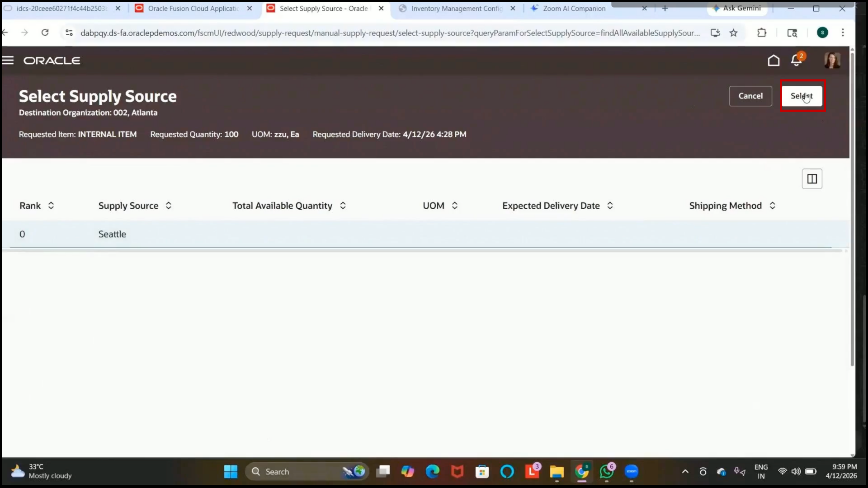
Task: Click the Cancel button
Action: (750, 96)
